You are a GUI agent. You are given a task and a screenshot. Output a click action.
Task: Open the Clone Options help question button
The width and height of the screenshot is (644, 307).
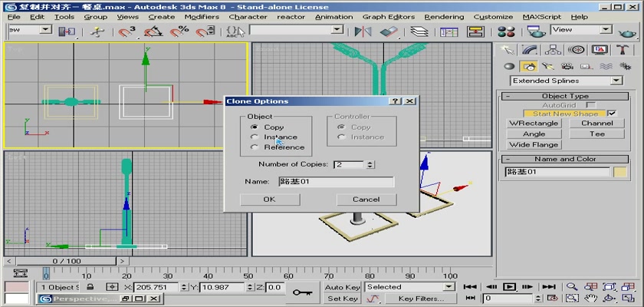[x=395, y=101]
